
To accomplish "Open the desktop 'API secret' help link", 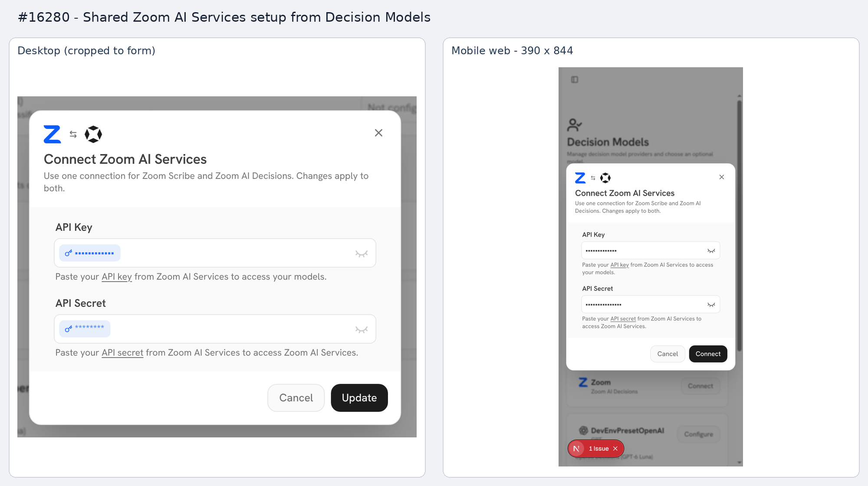I will tap(122, 353).
